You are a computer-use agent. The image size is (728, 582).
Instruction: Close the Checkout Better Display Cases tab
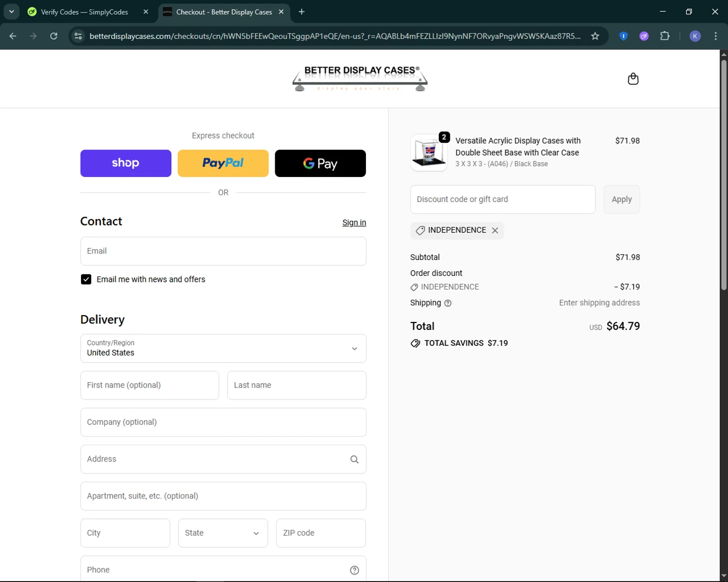pyautogui.click(x=281, y=12)
